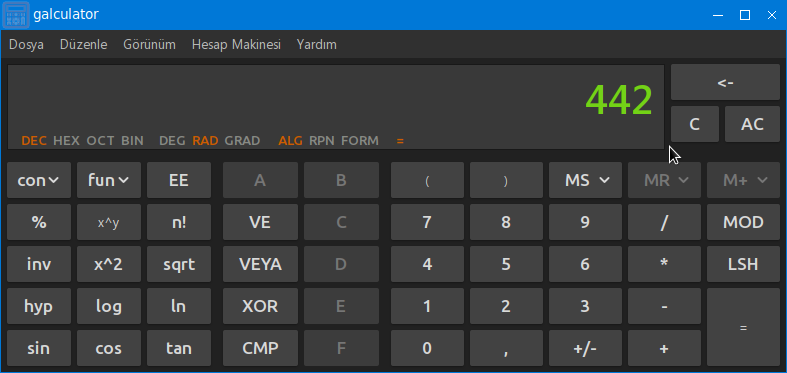Screen dimensions: 787x373
Task: Switch notation mode to RPN
Action: [x=322, y=141]
